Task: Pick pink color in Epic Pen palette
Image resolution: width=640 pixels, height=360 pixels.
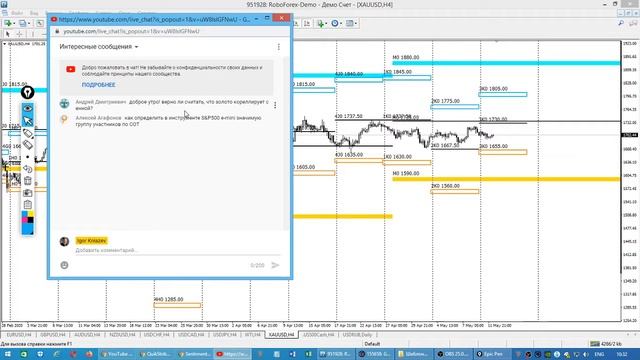Action: [24, 220]
